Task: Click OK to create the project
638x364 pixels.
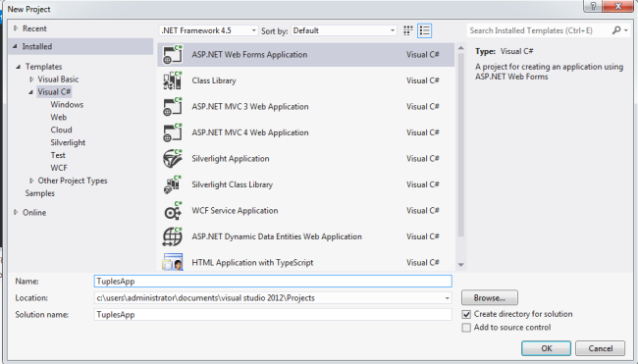Action: 546,348
